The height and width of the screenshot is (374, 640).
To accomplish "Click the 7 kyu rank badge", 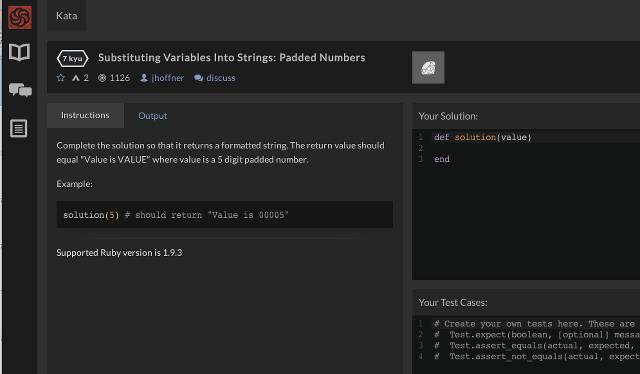I will tap(73, 58).
